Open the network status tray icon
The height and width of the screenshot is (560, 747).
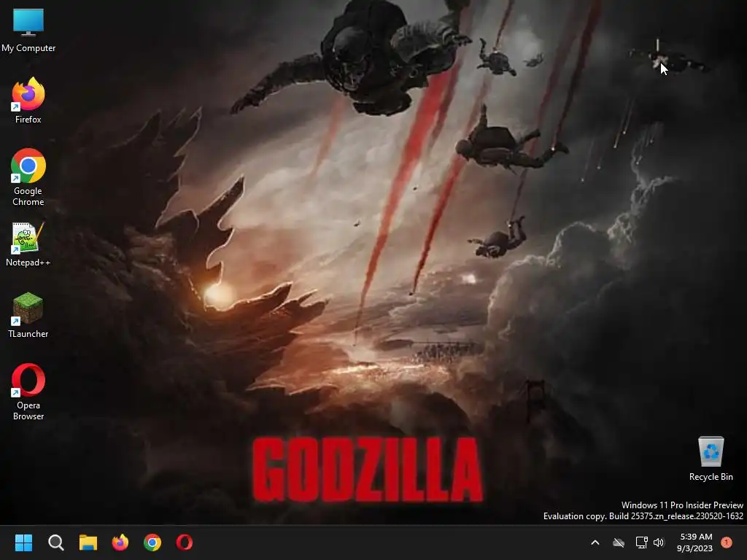[x=641, y=542]
